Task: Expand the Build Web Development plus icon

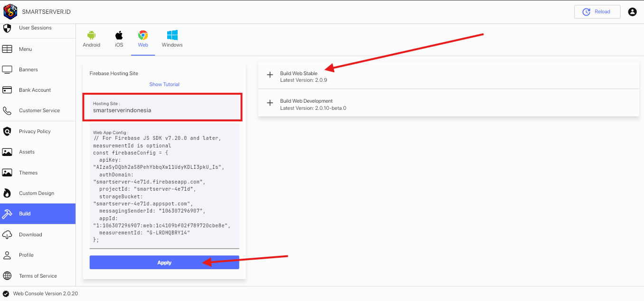Action: click(270, 103)
